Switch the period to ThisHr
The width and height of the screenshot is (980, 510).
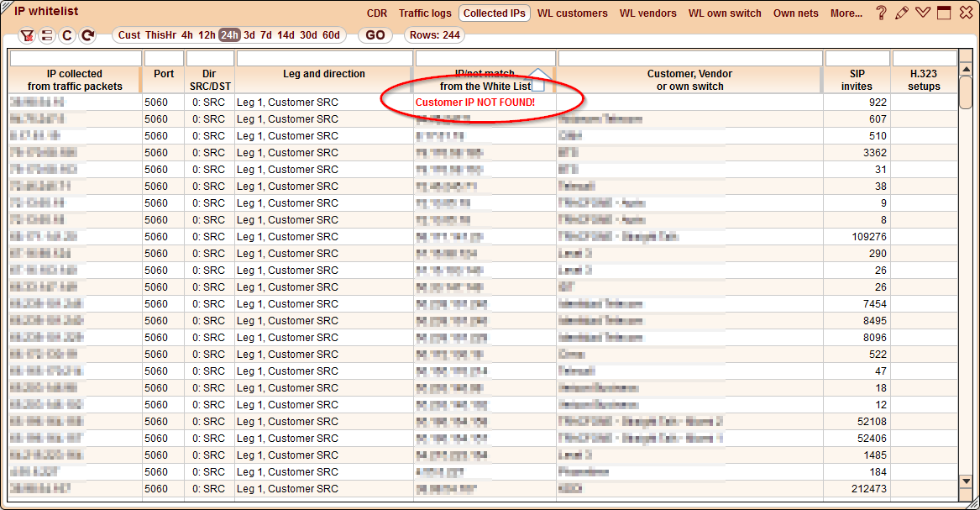pos(161,35)
